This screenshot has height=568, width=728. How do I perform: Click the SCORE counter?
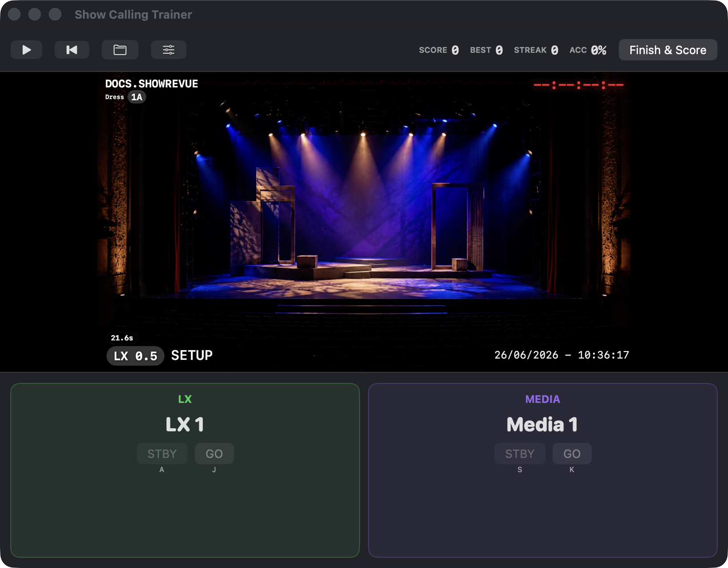(439, 50)
